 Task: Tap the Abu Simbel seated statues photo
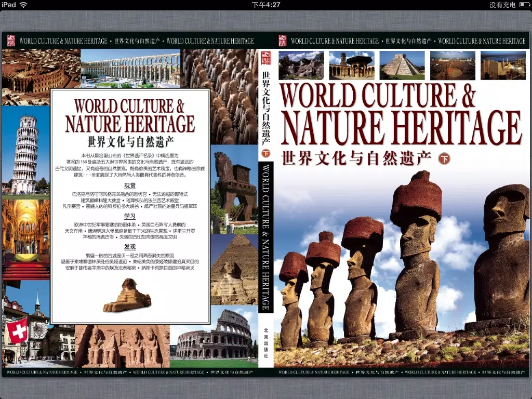pyautogui.click(x=122, y=346)
